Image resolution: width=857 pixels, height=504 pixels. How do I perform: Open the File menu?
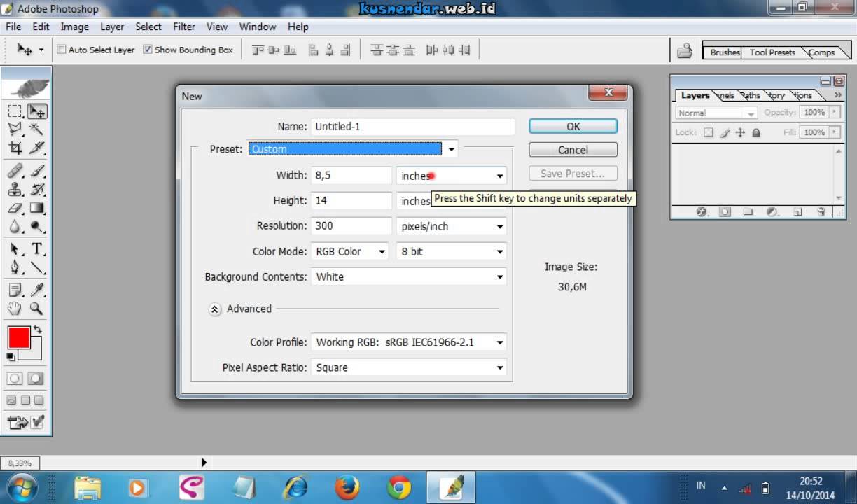click(x=13, y=27)
